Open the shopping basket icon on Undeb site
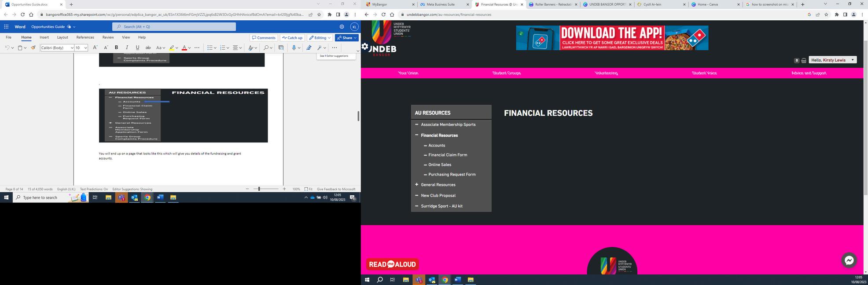The image size is (868, 285). click(x=804, y=61)
